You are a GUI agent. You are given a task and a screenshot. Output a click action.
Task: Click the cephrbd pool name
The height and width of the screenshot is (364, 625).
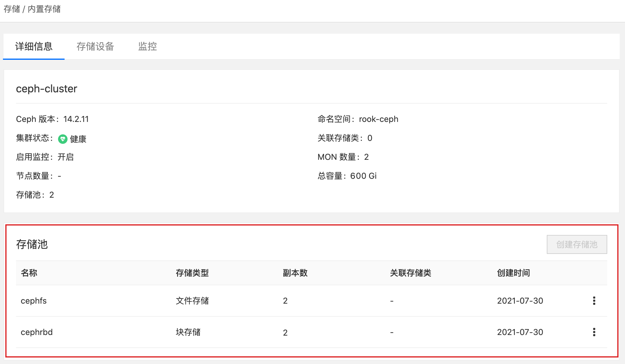[37, 332]
